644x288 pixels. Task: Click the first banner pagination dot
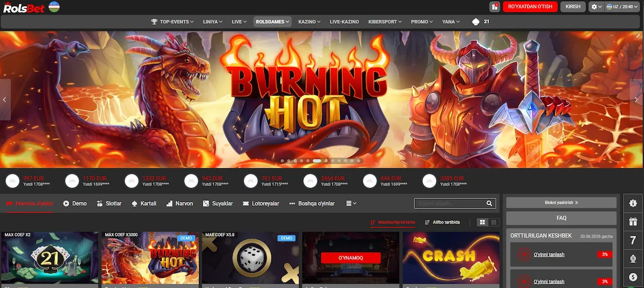pos(283,161)
